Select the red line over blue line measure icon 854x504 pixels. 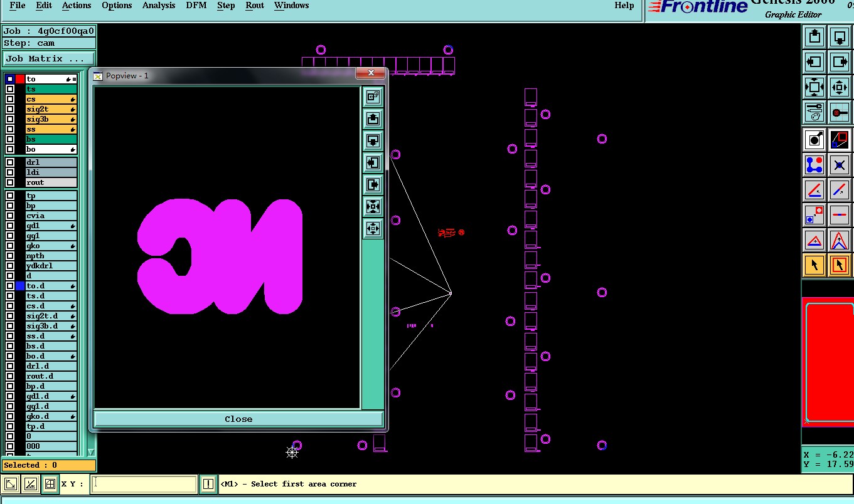[x=814, y=189]
